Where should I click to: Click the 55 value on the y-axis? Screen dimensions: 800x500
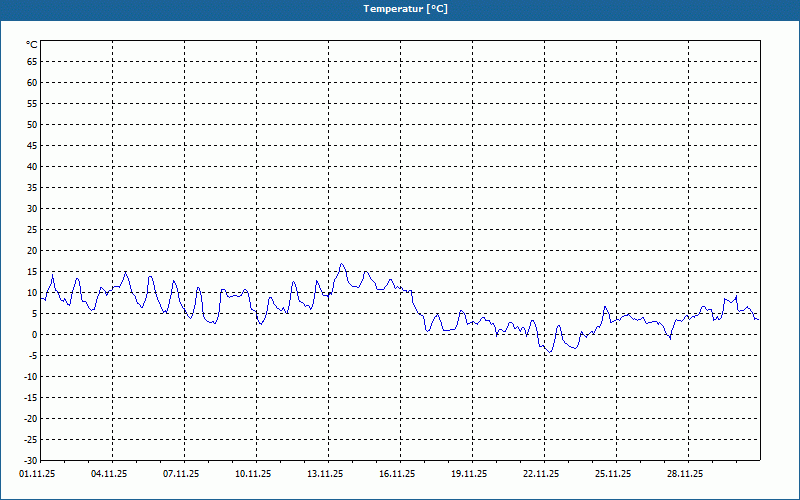click(x=32, y=104)
